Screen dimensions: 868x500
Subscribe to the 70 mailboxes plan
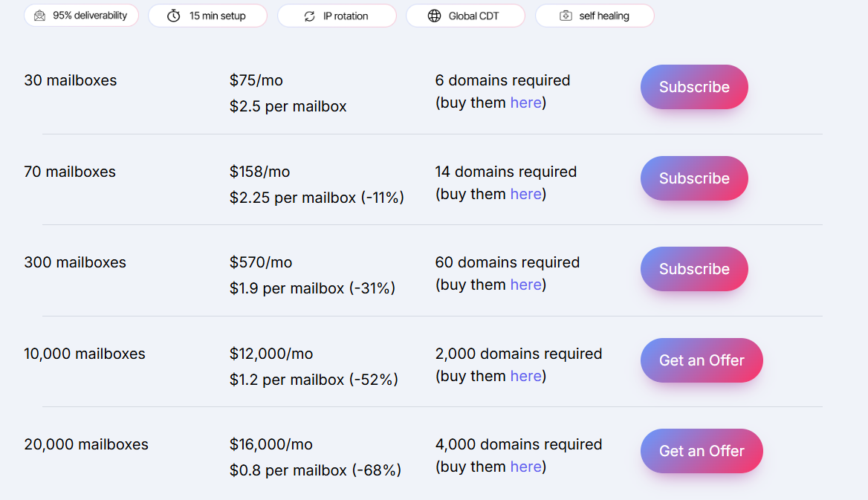[693, 178]
